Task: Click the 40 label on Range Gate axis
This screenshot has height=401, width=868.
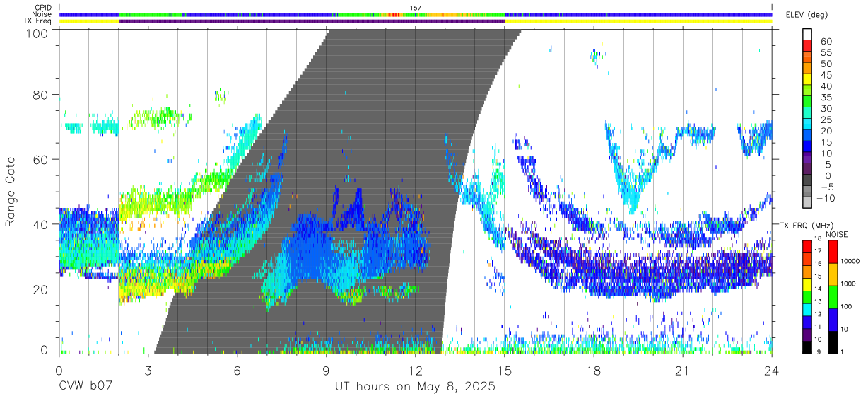Action: tap(42, 224)
